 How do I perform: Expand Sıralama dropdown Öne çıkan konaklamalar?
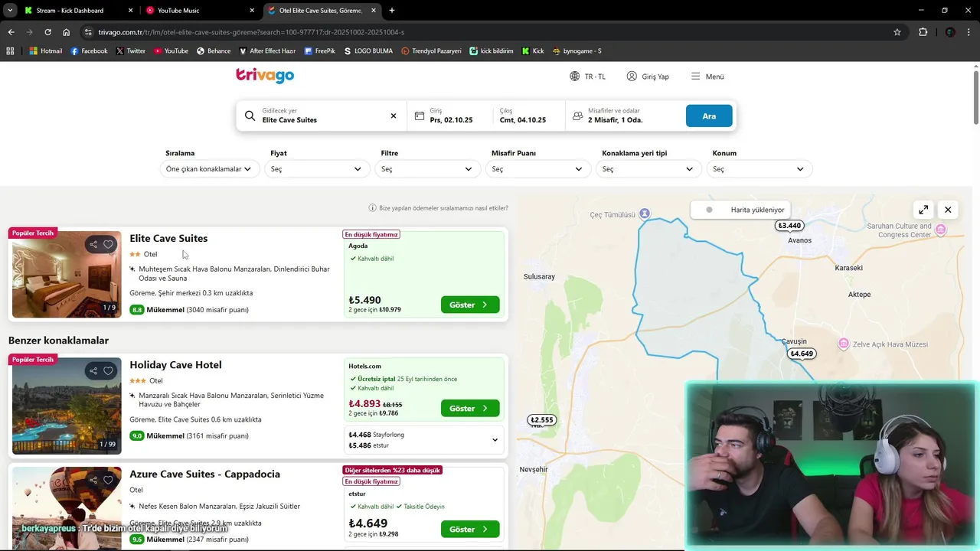pos(209,169)
